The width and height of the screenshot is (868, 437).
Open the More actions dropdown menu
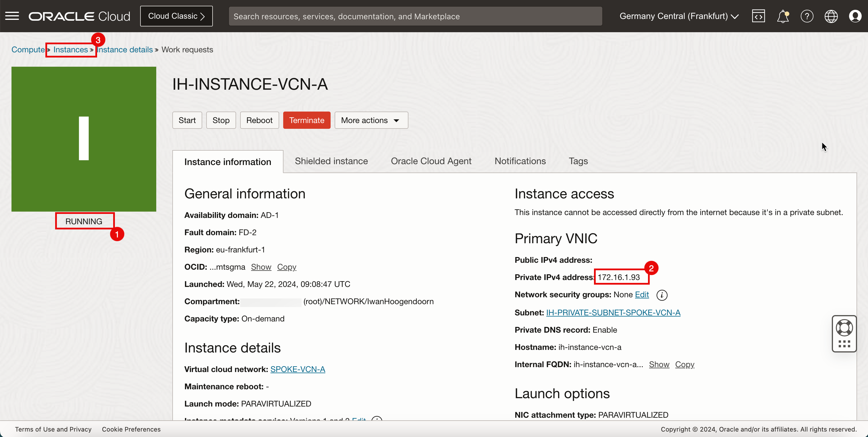click(x=370, y=120)
